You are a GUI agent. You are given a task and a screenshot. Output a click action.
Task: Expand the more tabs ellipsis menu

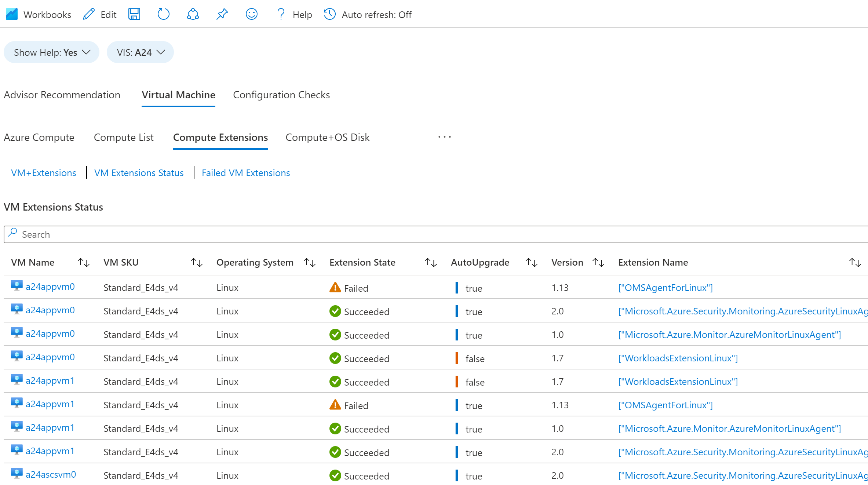[444, 137]
